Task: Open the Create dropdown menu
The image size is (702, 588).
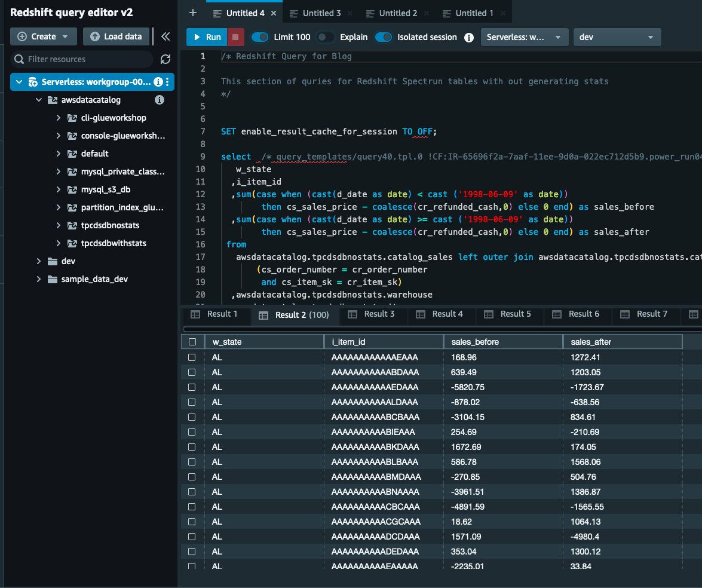Action: (x=43, y=36)
